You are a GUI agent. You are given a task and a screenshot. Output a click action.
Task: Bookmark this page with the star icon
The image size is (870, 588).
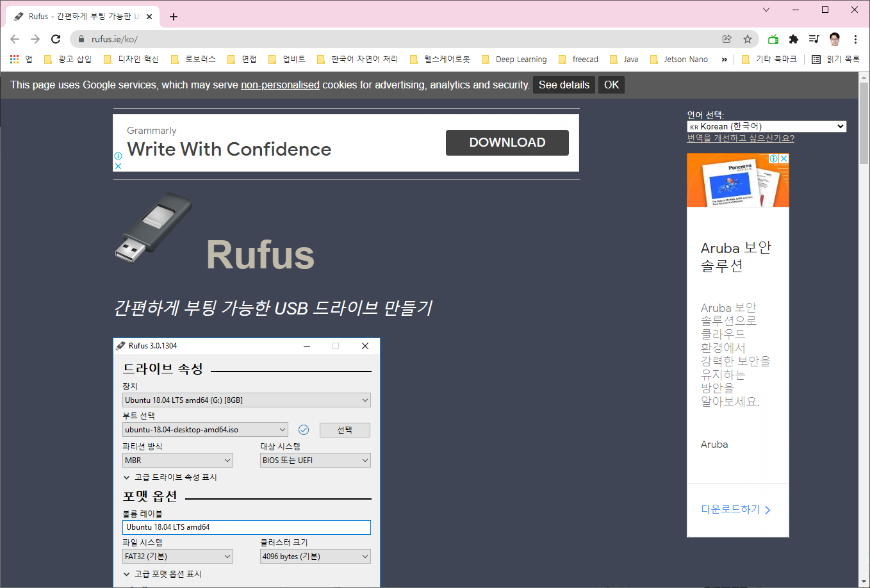pos(748,39)
